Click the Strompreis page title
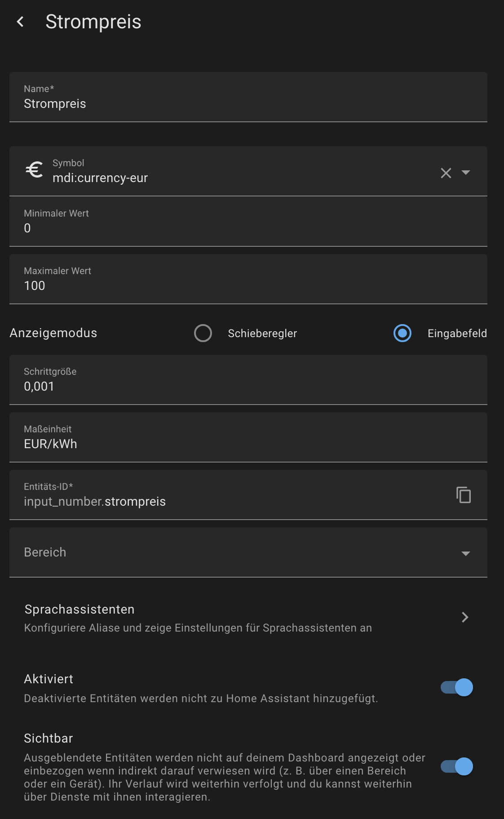The width and height of the screenshot is (504, 819). [x=93, y=22]
